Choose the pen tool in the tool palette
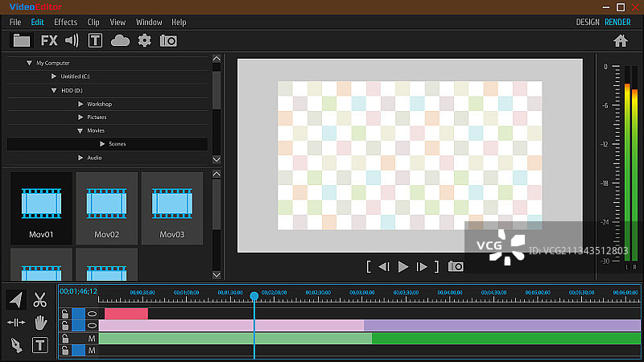Screen dimensions: 644x362 tap(16, 345)
